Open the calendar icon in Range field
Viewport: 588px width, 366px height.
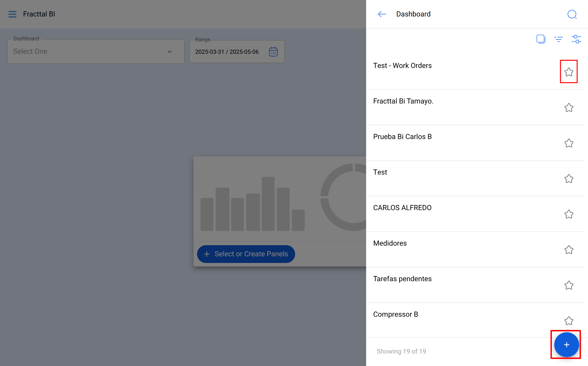273,52
